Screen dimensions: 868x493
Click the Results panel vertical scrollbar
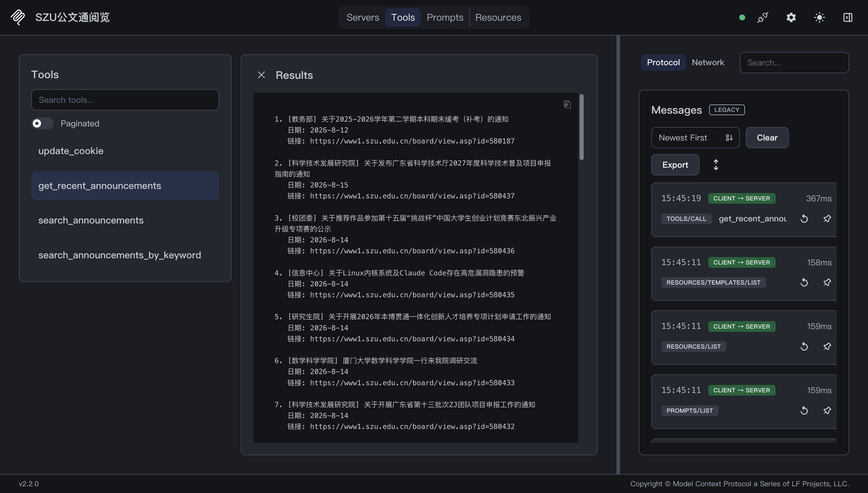click(x=582, y=127)
